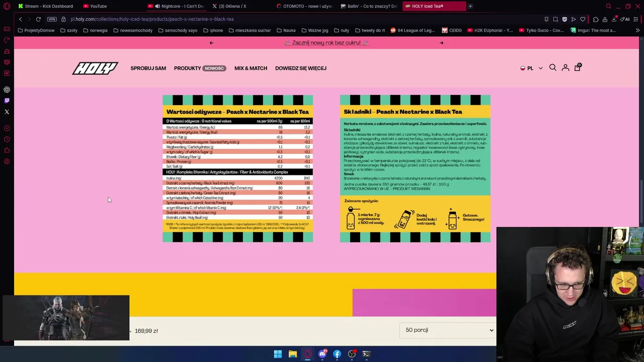This screenshot has height=362, width=644.
Task: Click the pinboard pin icon in toolbar
Action: tap(546, 19)
